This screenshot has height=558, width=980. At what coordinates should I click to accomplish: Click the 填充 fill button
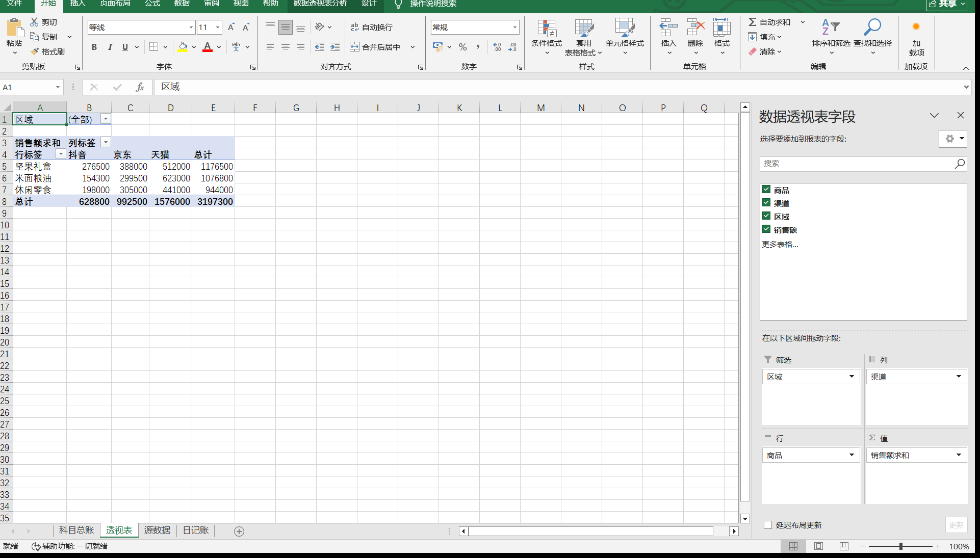pos(765,37)
